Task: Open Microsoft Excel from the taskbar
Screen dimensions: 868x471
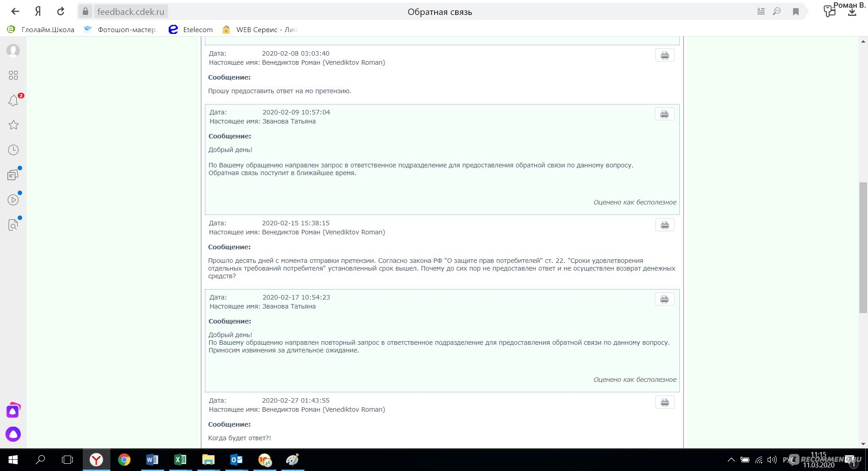Action: pos(180,460)
